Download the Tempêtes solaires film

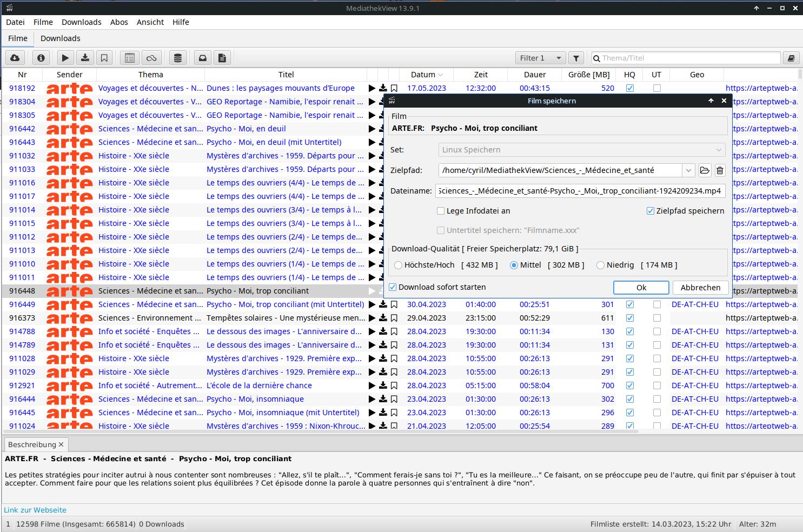click(383, 318)
